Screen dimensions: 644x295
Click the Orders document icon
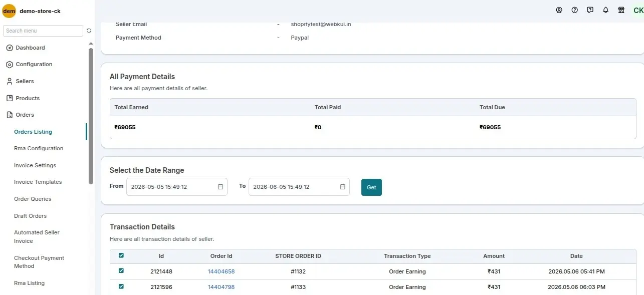pos(9,115)
